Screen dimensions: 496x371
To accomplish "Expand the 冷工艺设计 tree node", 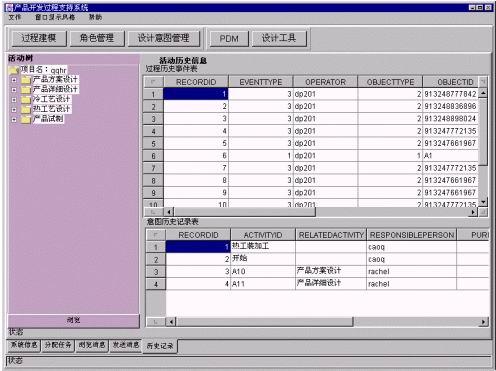I will [x=14, y=100].
